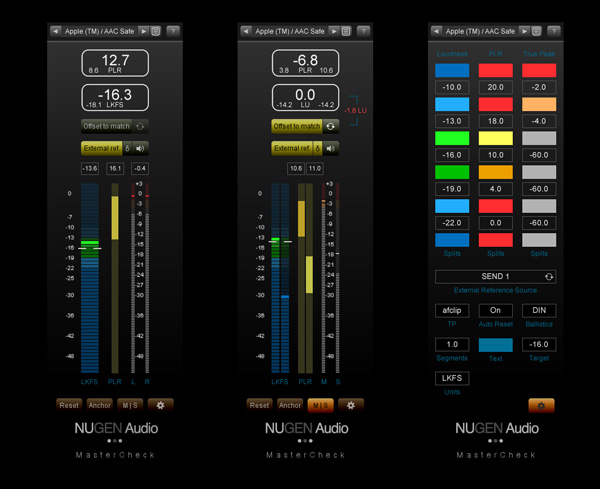Click PLR split value 20.0

coord(496,87)
